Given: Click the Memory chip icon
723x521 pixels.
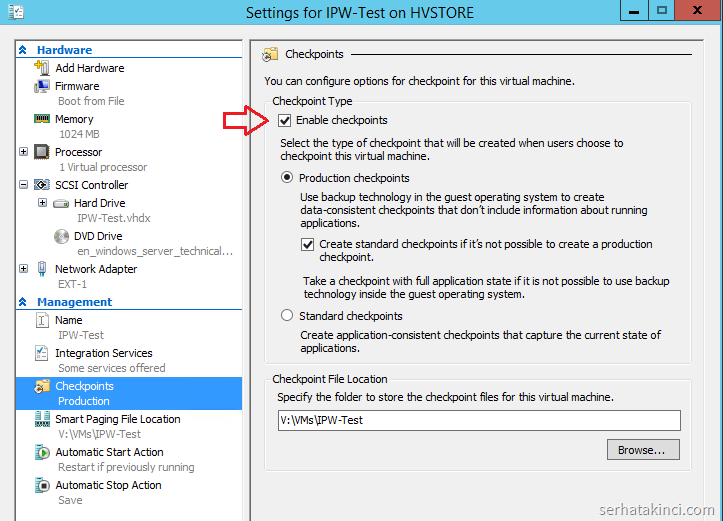Looking at the screenshot, I should (x=41, y=119).
